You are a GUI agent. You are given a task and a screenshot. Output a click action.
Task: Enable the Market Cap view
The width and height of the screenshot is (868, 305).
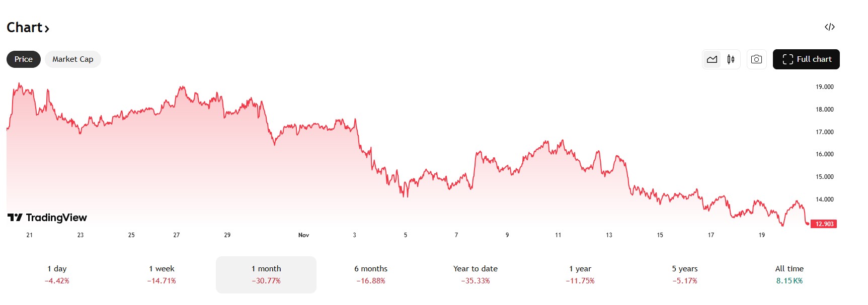pyautogui.click(x=72, y=59)
